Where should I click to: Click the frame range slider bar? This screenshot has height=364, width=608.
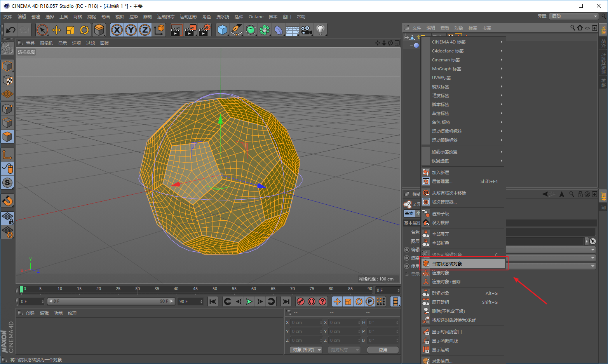111,301
